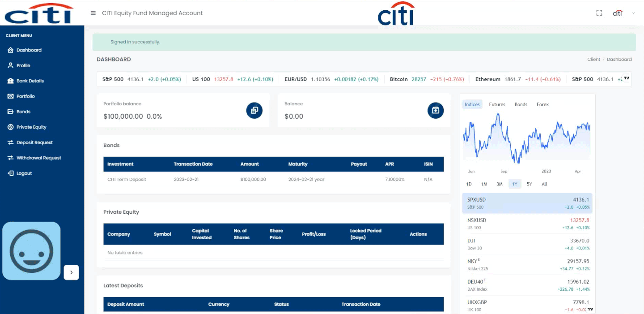Click the Profit/Loss column header
The width and height of the screenshot is (644, 314).
coord(314,234)
